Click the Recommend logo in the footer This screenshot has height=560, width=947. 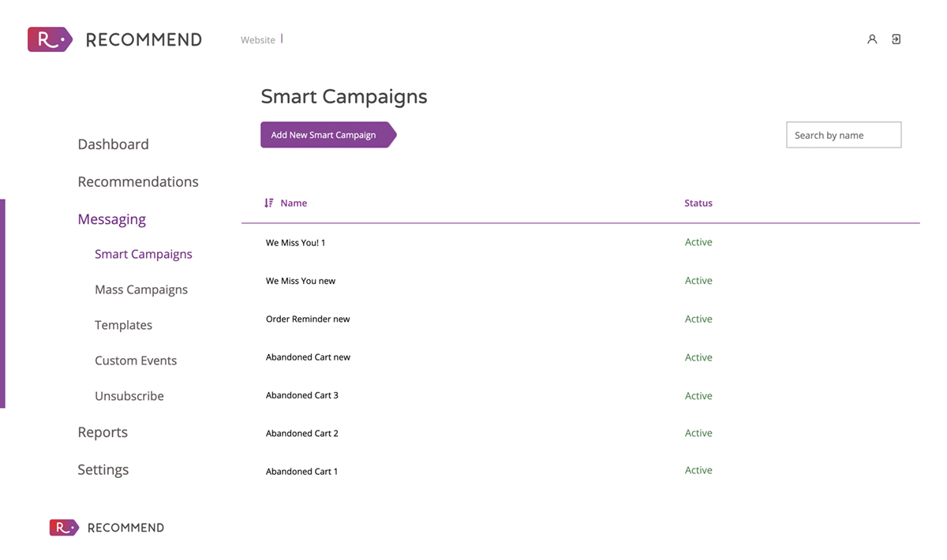pos(107,528)
